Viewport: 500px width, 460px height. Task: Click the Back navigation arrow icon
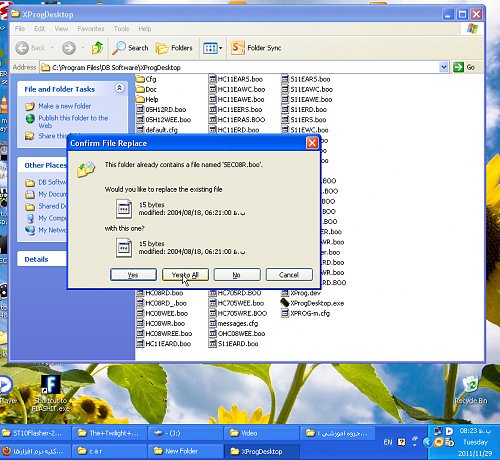pyautogui.click(x=22, y=48)
